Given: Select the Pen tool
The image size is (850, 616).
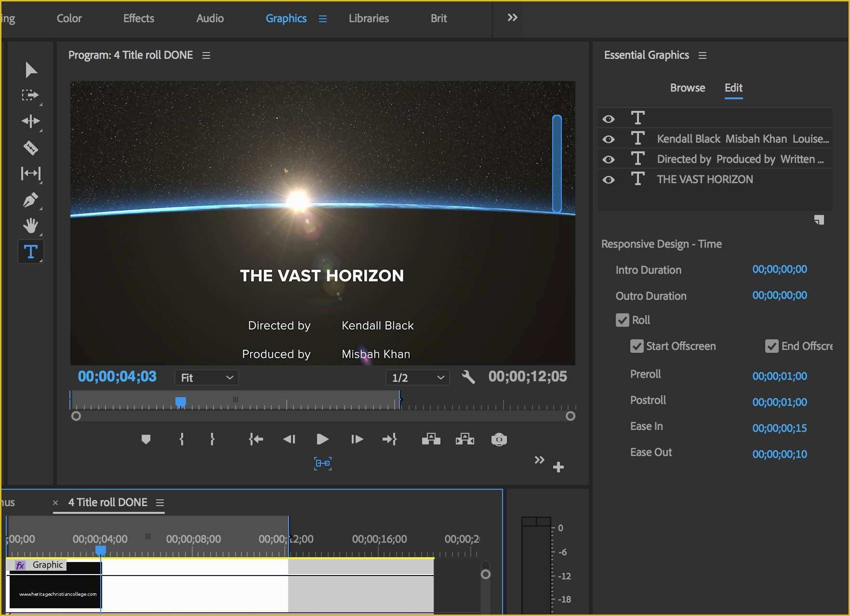Looking at the screenshot, I should [x=31, y=200].
